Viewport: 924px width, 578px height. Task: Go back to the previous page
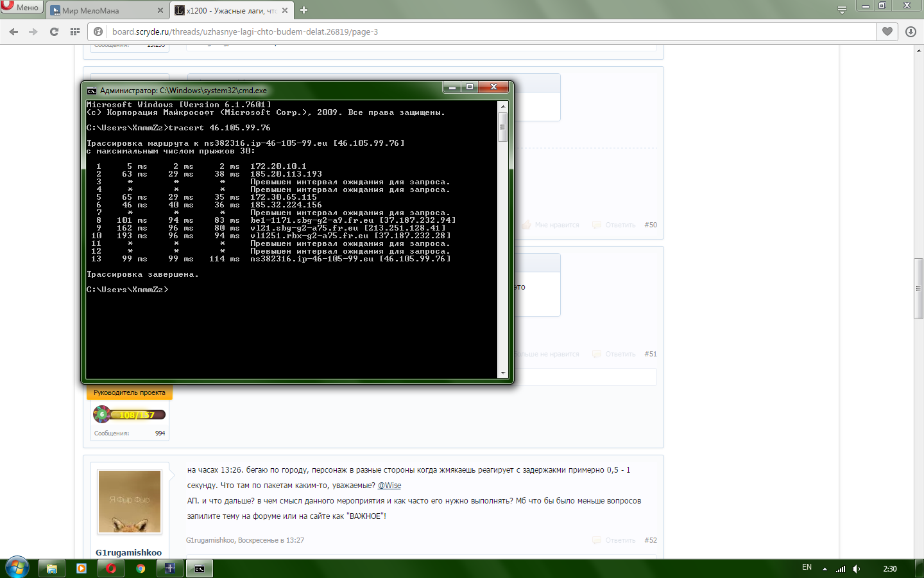click(x=13, y=31)
